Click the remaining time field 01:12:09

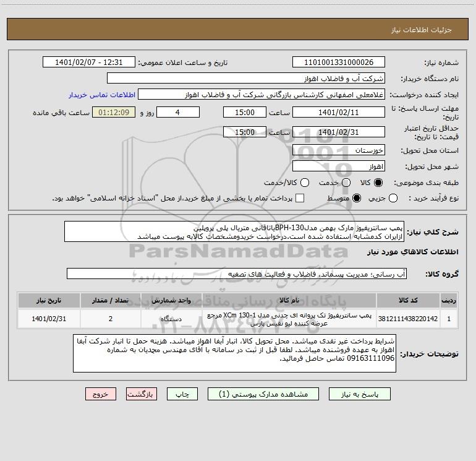pyautogui.click(x=114, y=112)
